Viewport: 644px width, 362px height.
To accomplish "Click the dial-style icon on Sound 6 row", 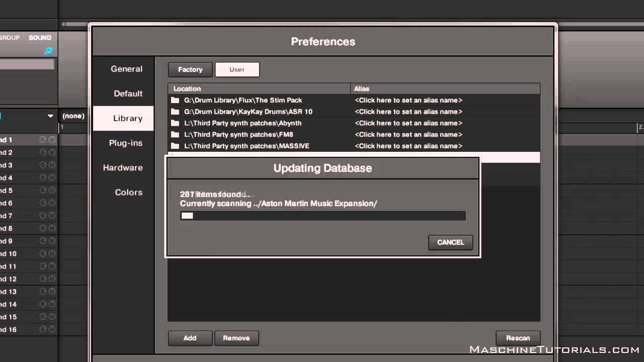I will (43, 203).
